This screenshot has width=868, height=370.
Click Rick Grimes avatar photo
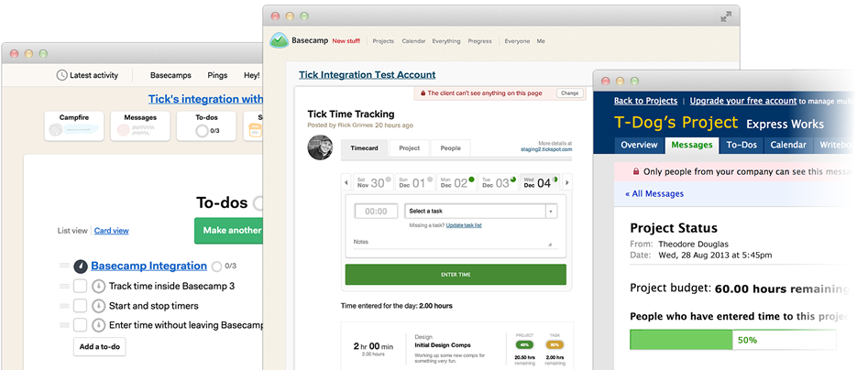coord(320,147)
